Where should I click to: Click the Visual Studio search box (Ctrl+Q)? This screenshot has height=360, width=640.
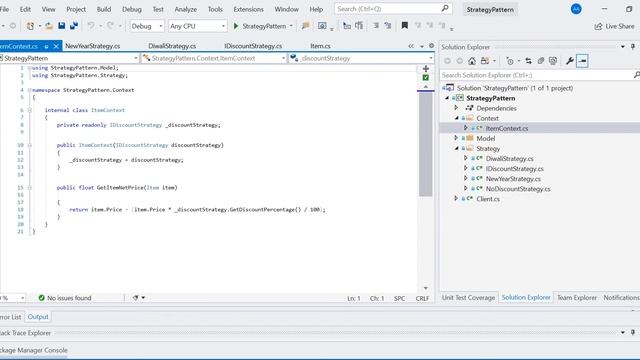[393, 9]
